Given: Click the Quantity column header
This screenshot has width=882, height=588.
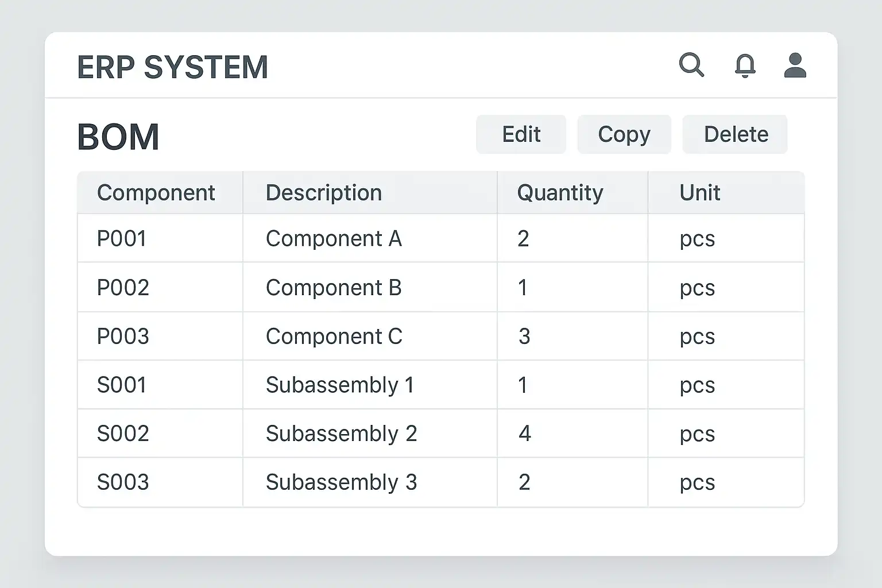Looking at the screenshot, I should [x=560, y=193].
